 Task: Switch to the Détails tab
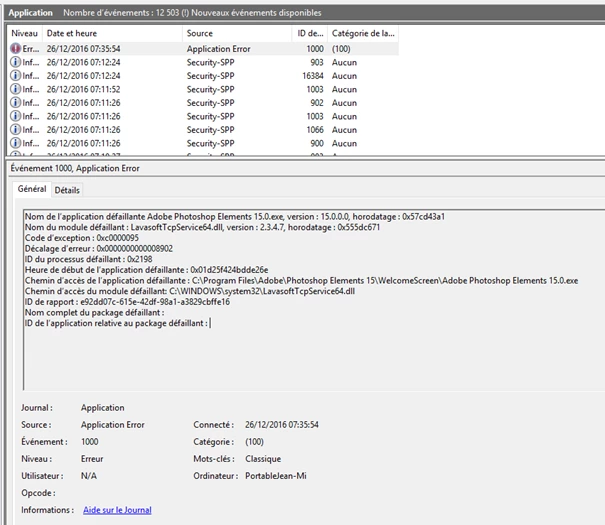pyautogui.click(x=67, y=190)
